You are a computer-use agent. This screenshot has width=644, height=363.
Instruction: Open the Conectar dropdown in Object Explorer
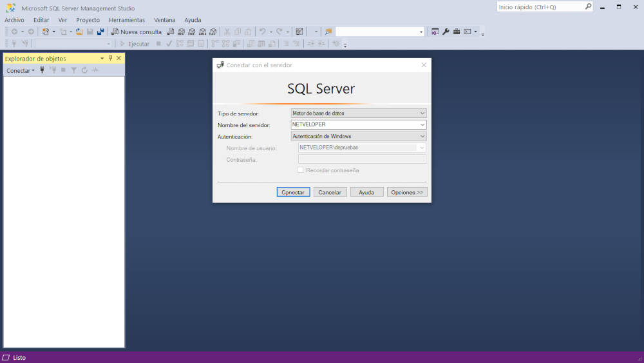(x=21, y=71)
